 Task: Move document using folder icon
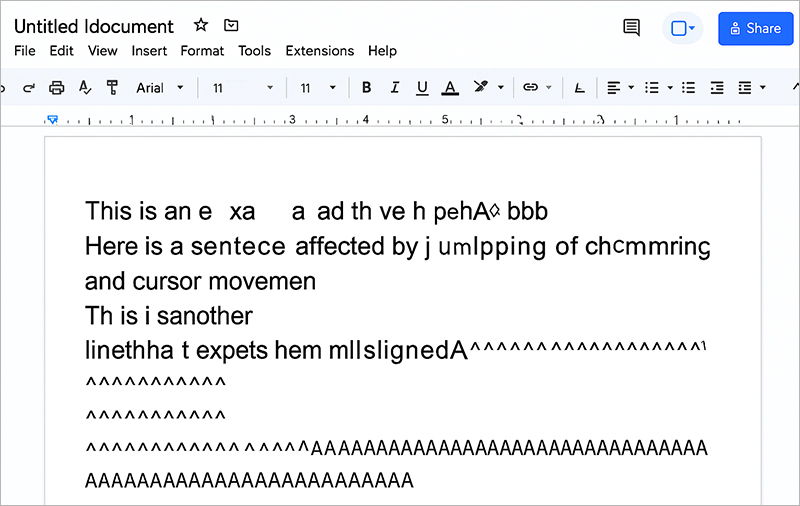click(231, 25)
